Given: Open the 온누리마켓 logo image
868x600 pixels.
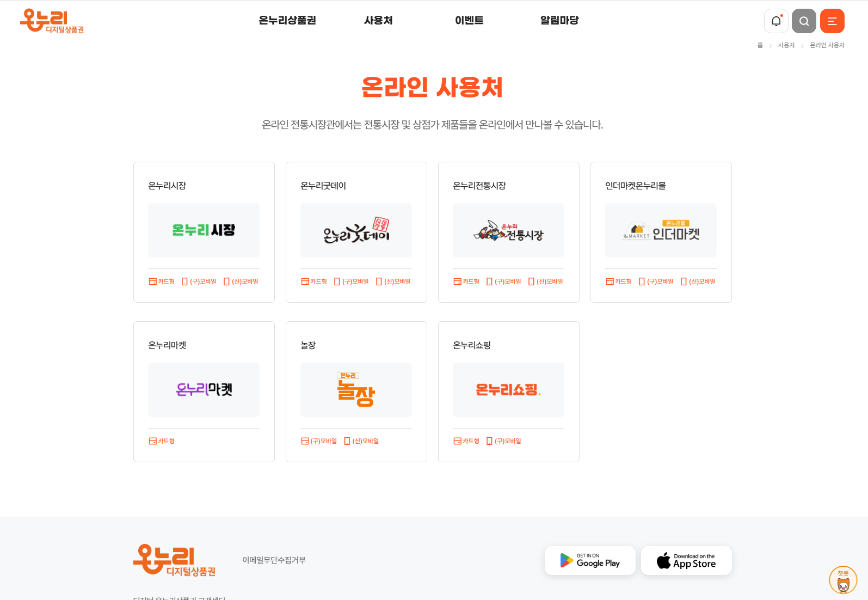Looking at the screenshot, I should tap(204, 390).
